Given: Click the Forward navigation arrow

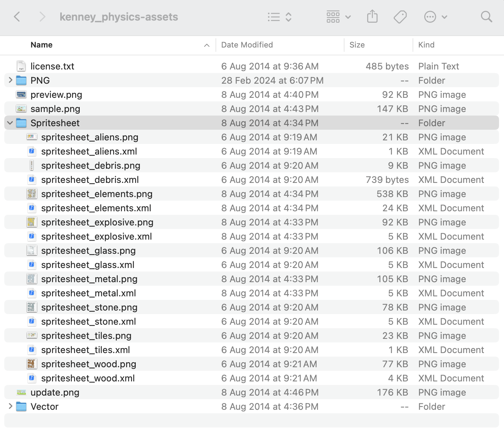Looking at the screenshot, I should pyautogui.click(x=42, y=17).
